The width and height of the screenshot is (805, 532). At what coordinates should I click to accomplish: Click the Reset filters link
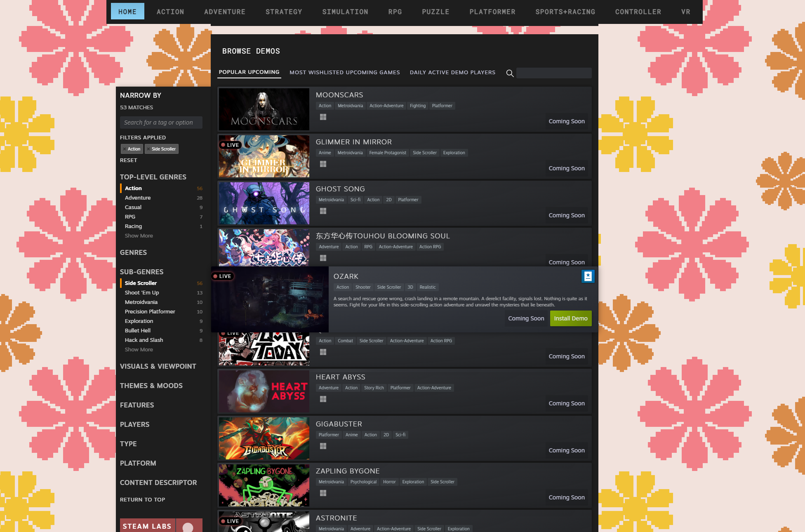tap(128, 160)
